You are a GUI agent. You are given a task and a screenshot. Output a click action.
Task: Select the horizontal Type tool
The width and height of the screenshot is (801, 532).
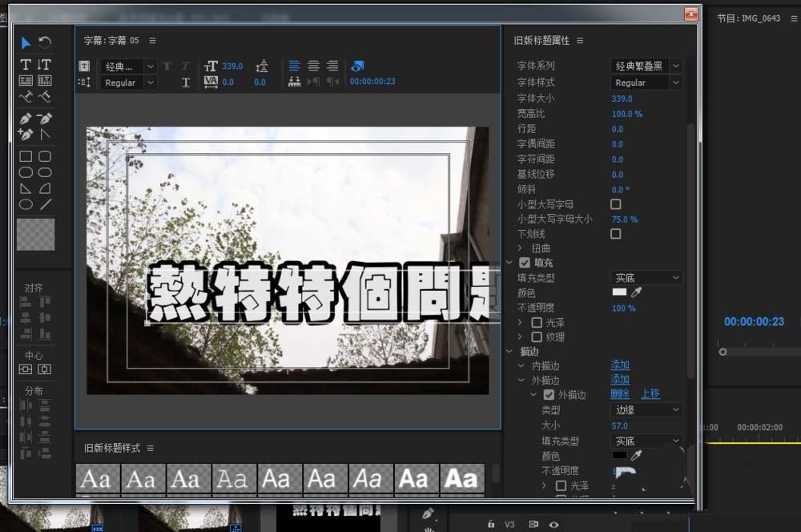click(25, 63)
